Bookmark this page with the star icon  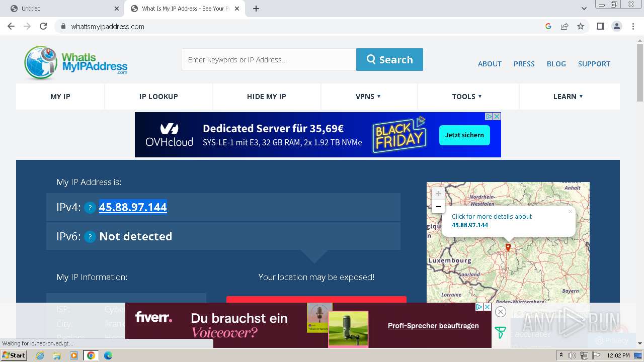(x=581, y=26)
